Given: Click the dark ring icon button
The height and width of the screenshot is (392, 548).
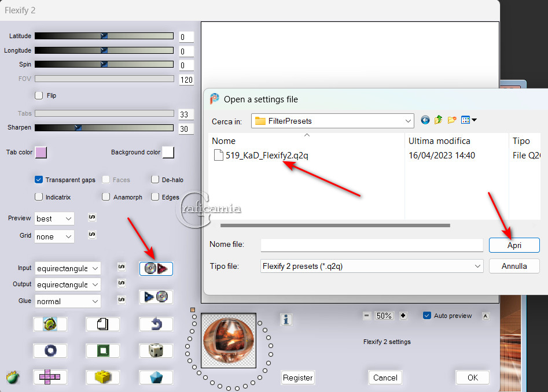Looking at the screenshot, I should click(50, 350).
